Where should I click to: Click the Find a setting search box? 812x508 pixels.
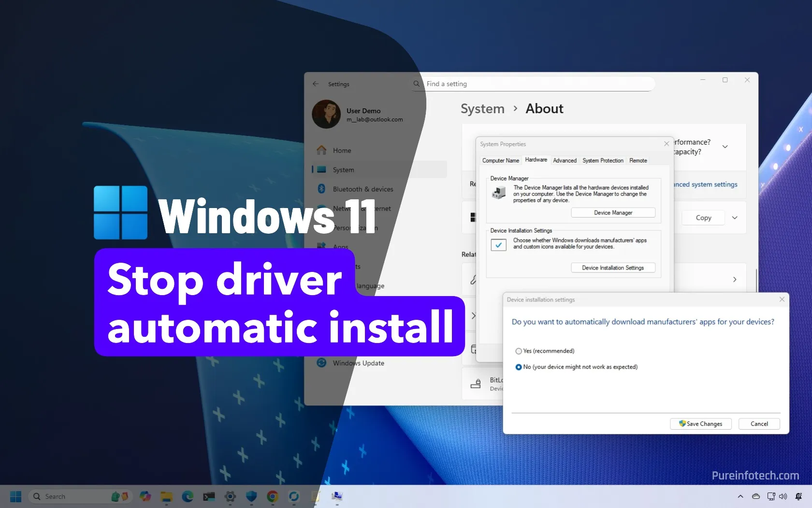point(536,84)
